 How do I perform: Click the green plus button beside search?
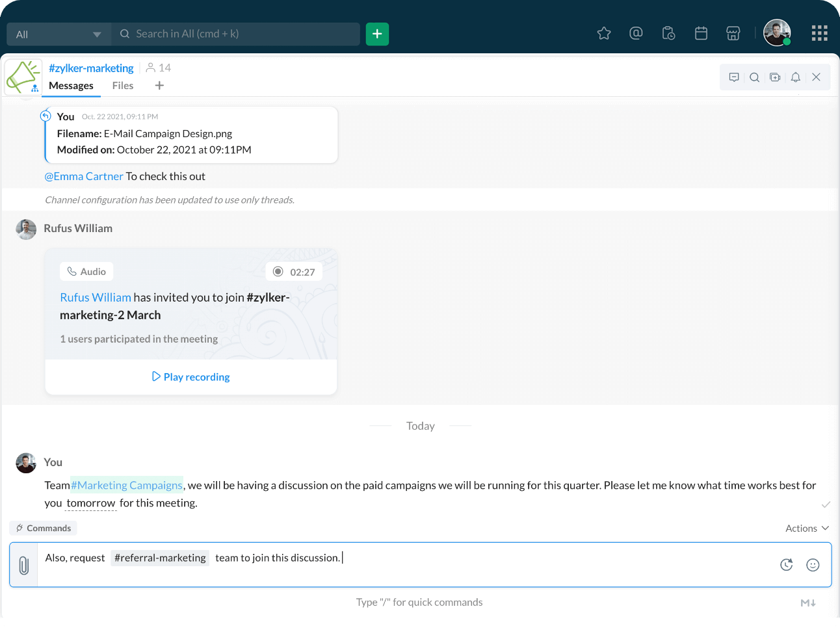377,34
